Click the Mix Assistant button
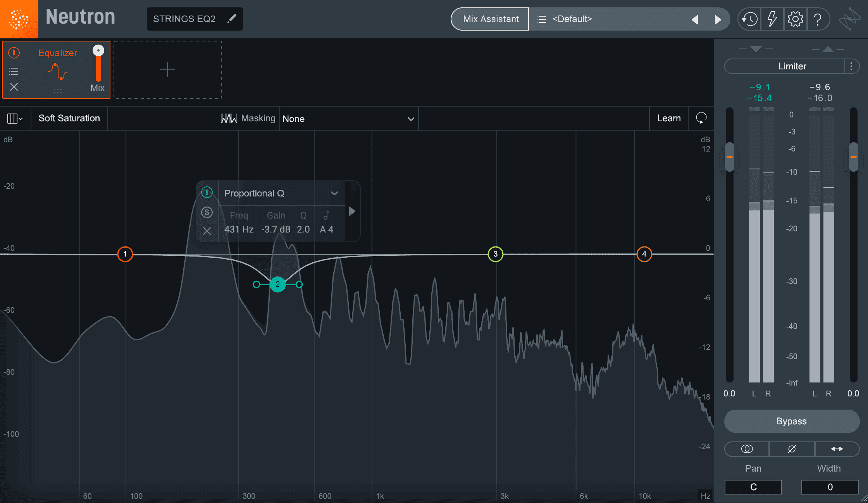This screenshot has height=503, width=868. pos(491,19)
